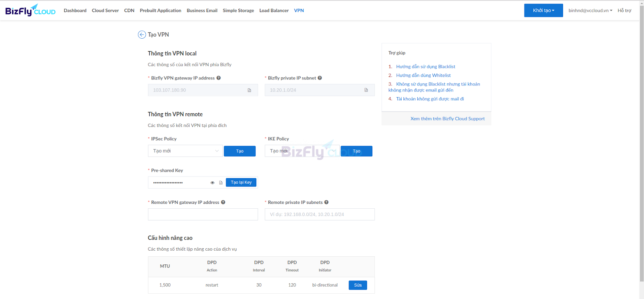Open help tooltip for Bizfly VPN gateway IP address
Image resolution: width=644 pixels, height=299 pixels.
pyautogui.click(x=219, y=78)
